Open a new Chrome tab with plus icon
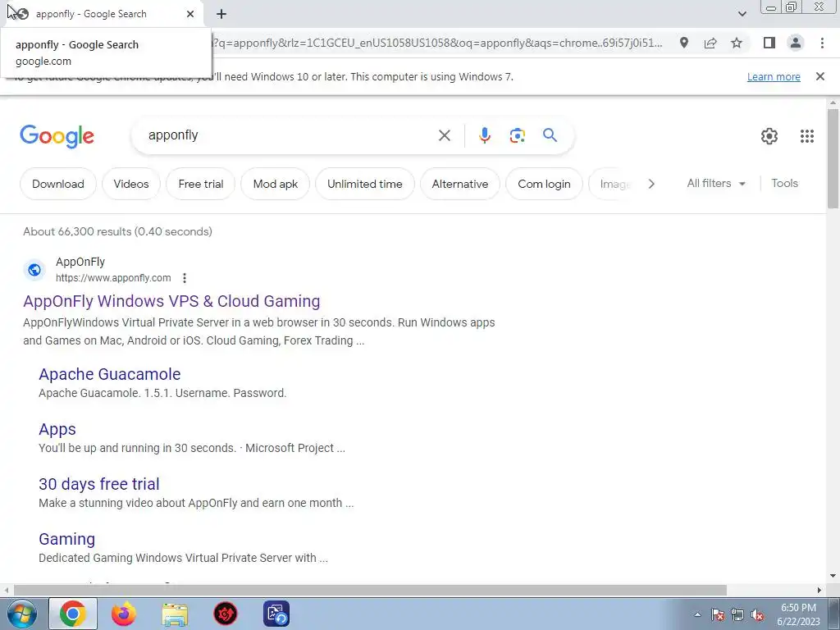This screenshot has width=840, height=630. pyautogui.click(x=221, y=15)
